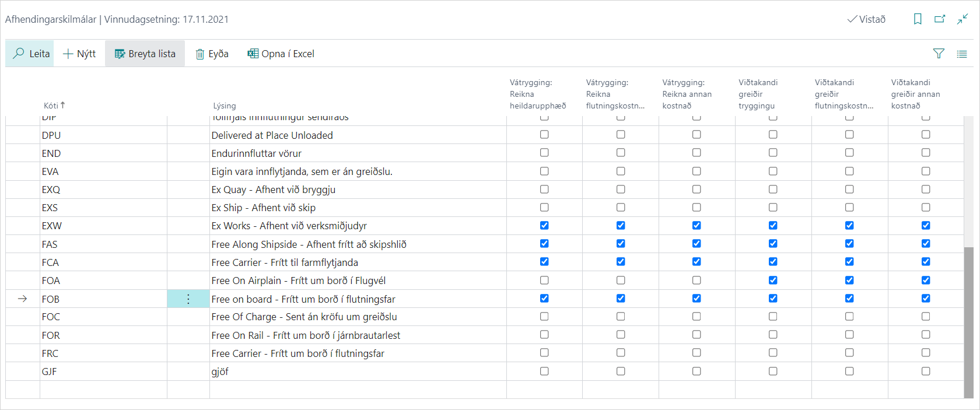Image resolution: width=980 pixels, height=410 pixels.
Task: Open the FOB row three-dot menu
Action: click(188, 299)
